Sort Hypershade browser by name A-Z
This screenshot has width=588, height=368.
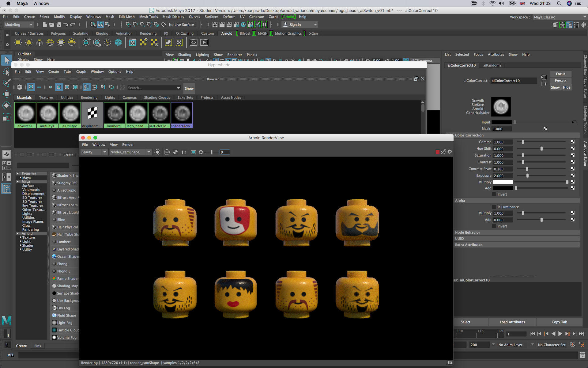coord(87,87)
